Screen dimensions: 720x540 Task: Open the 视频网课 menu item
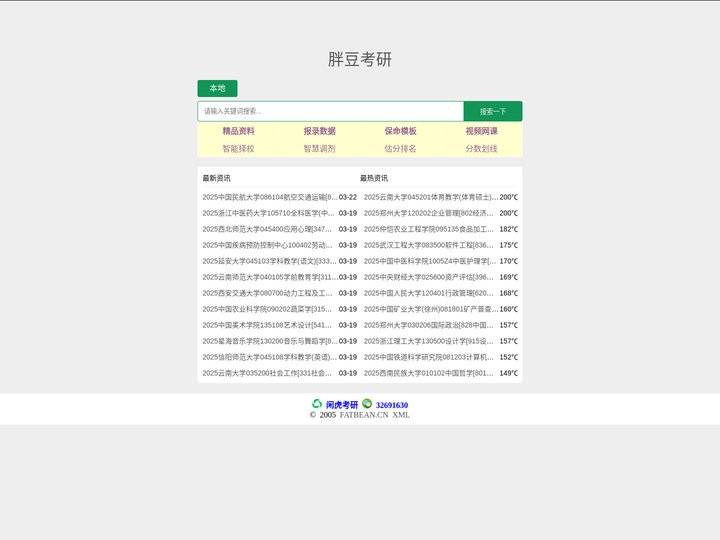click(482, 131)
